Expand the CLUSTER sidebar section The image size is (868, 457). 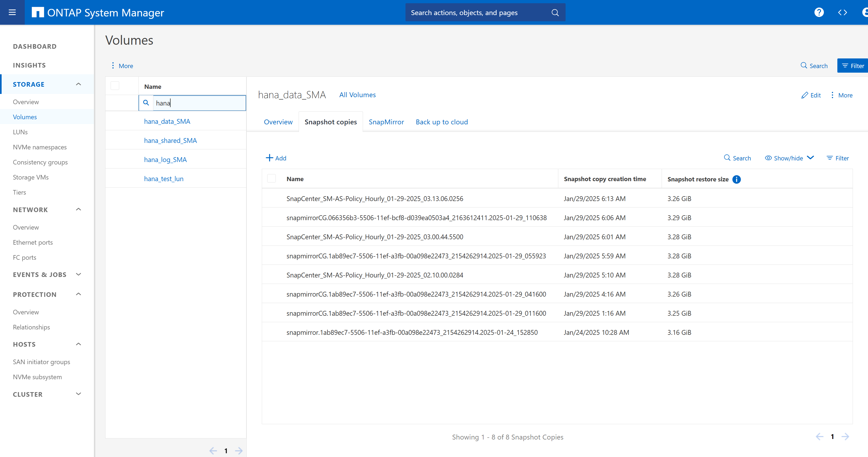pyautogui.click(x=79, y=394)
